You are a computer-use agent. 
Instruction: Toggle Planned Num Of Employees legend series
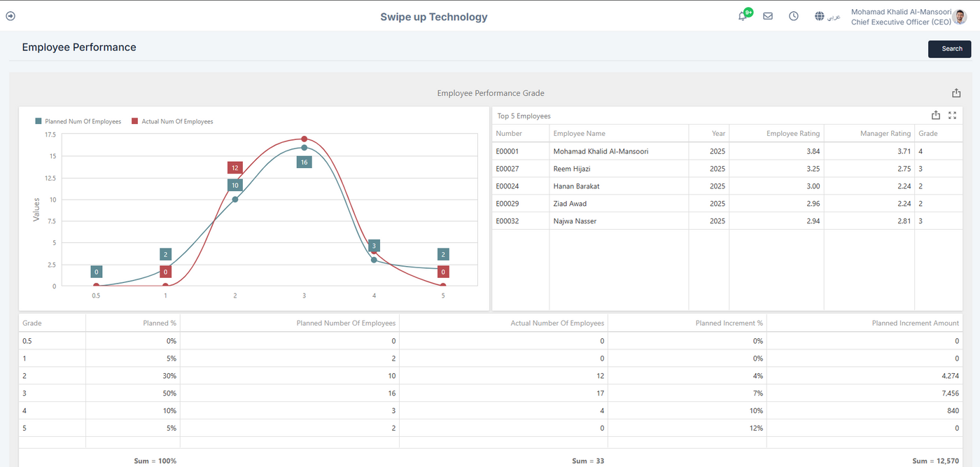click(78, 122)
